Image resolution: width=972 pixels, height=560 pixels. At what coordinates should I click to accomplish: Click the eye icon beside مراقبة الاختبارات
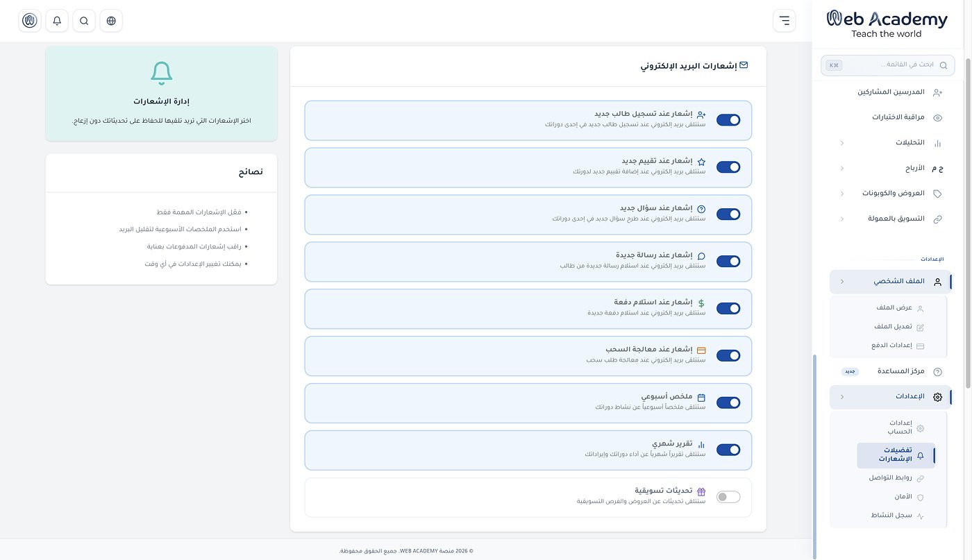pyautogui.click(x=937, y=118)
